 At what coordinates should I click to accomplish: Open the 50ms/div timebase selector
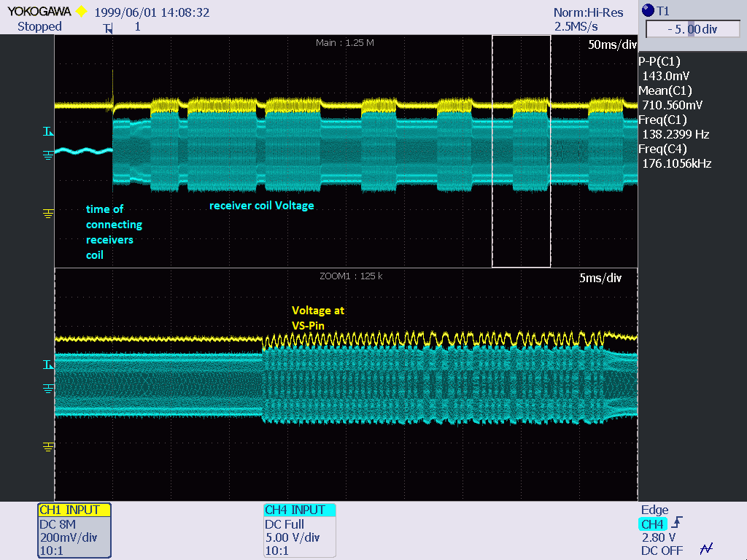pyautogui.click(x=613, y=44)
